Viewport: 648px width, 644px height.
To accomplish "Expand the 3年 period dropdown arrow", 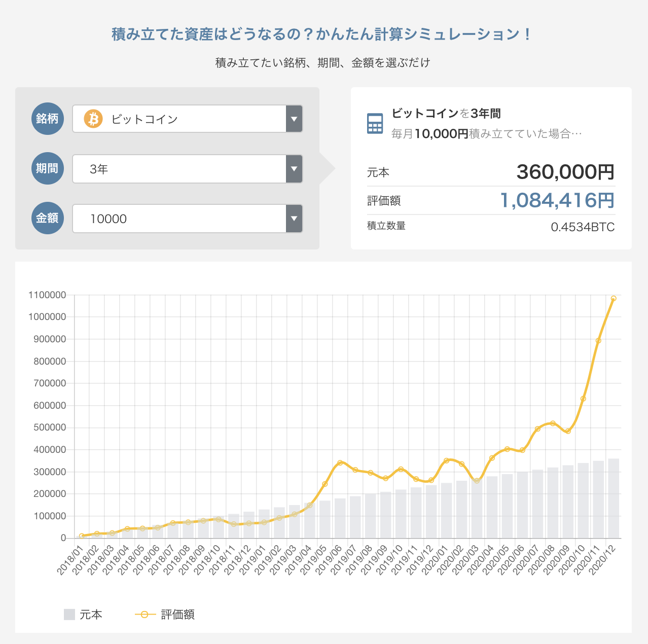I will (x=294, y=169).
